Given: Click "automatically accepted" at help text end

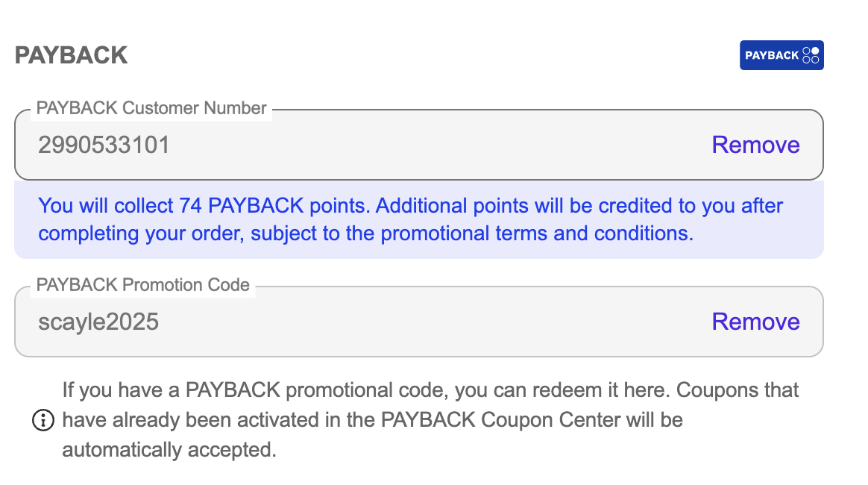Looking at the screenshot, I should pyautogui.click(x=169, y=450).
